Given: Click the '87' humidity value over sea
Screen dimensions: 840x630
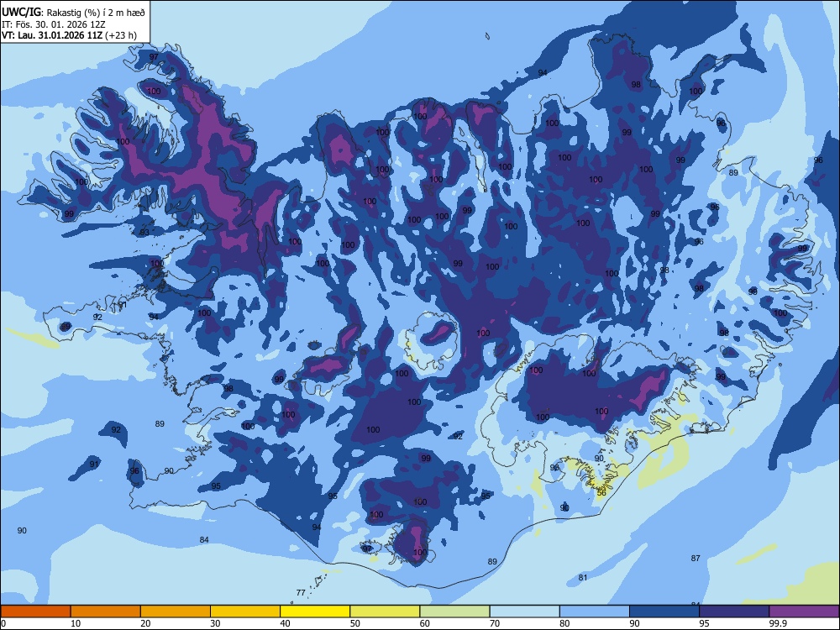Looking at the screenshot, I should (696, 559).
